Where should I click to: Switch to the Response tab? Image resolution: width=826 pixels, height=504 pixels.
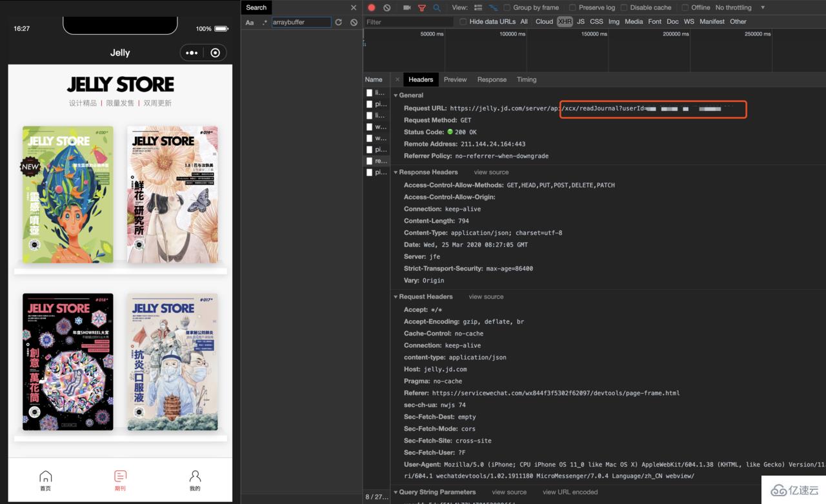point(492,79)
